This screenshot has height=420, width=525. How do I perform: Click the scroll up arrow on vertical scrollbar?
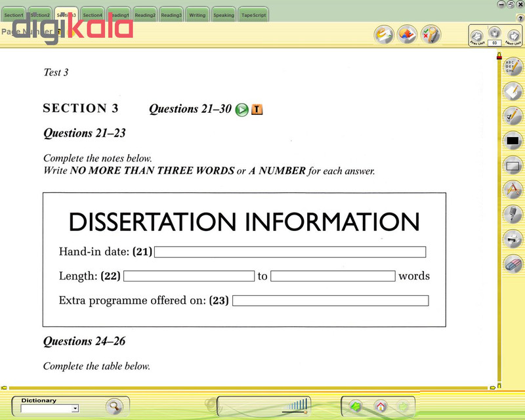[499, 54]
